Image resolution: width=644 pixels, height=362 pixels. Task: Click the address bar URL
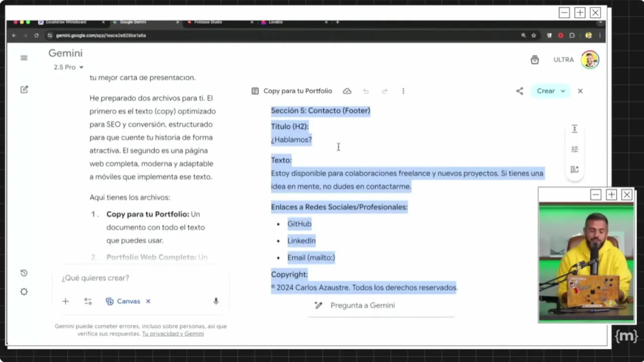[x=101, y=36]
